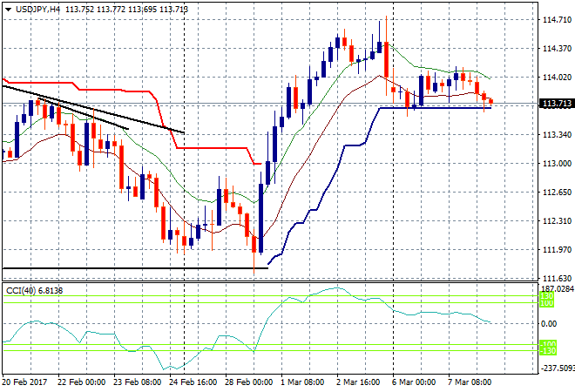Click the CCI 130 level label
The width and height of the screenshot is (575, 392).
pyautogui.click(x=547, y=296)
